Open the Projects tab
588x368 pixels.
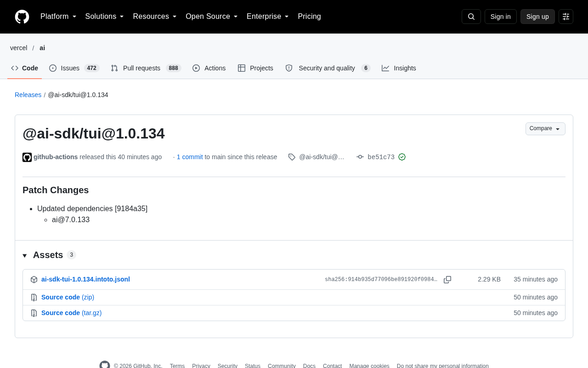pyautogui.click(x=255, y=68)
